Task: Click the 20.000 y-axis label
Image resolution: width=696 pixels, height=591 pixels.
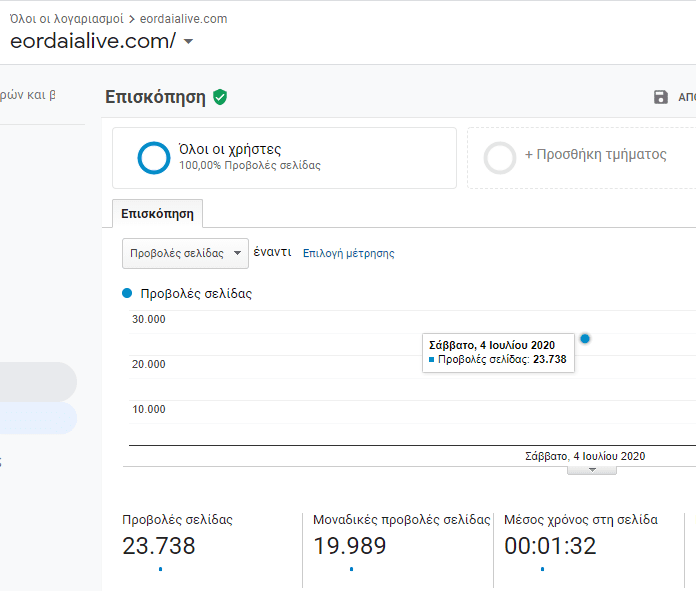Action: coord(149,364)
